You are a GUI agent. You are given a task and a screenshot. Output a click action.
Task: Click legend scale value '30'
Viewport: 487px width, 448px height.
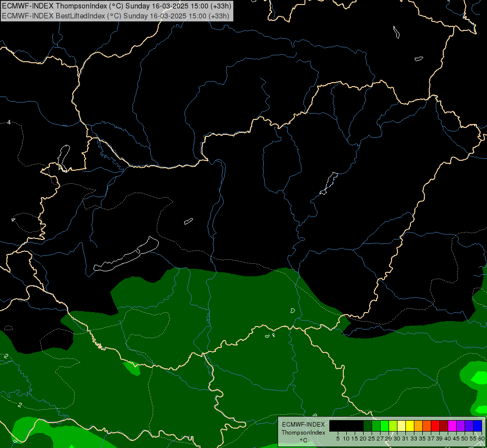397,439
